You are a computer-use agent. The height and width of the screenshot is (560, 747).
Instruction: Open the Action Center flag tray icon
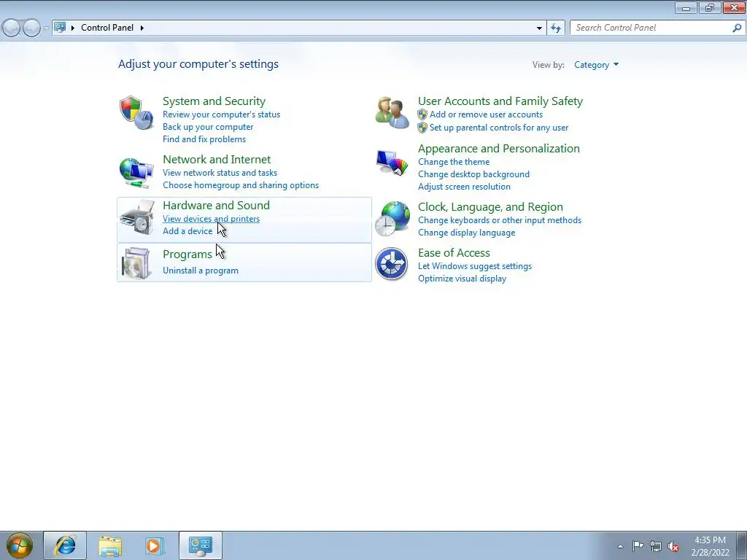pos(638,546)
